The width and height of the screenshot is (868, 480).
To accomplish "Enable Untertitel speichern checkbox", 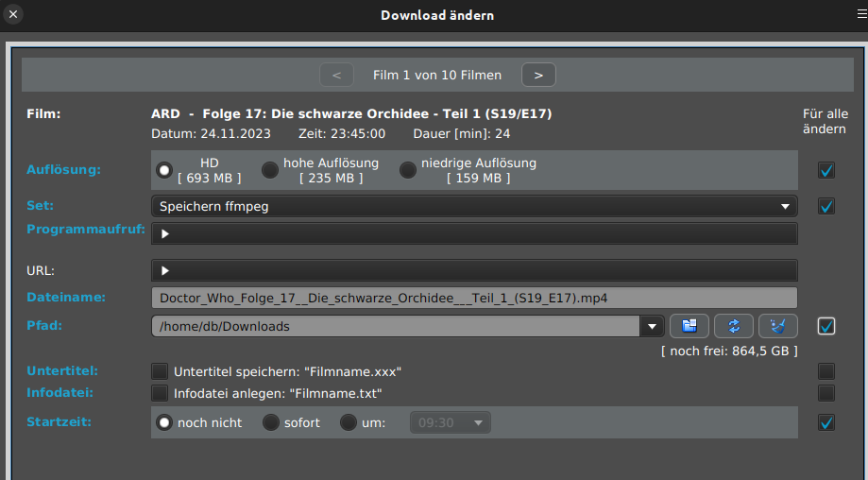I will point(160,371).
